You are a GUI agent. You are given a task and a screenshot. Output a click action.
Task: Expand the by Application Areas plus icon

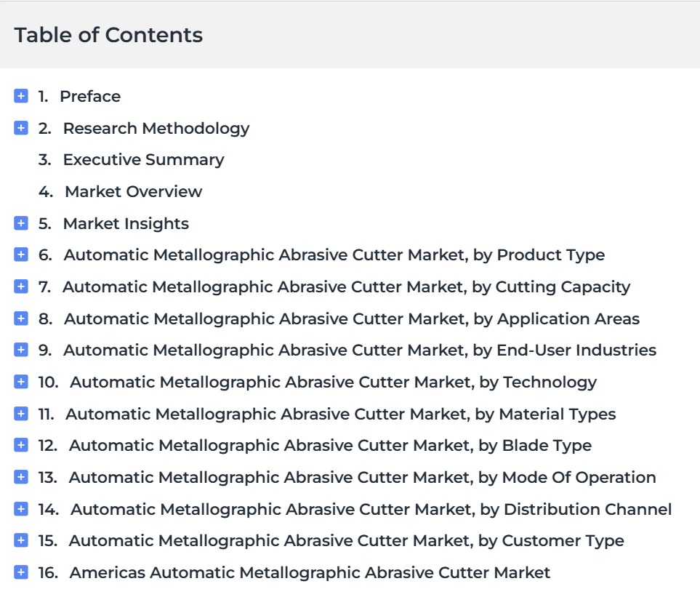(x=21, y=318)
